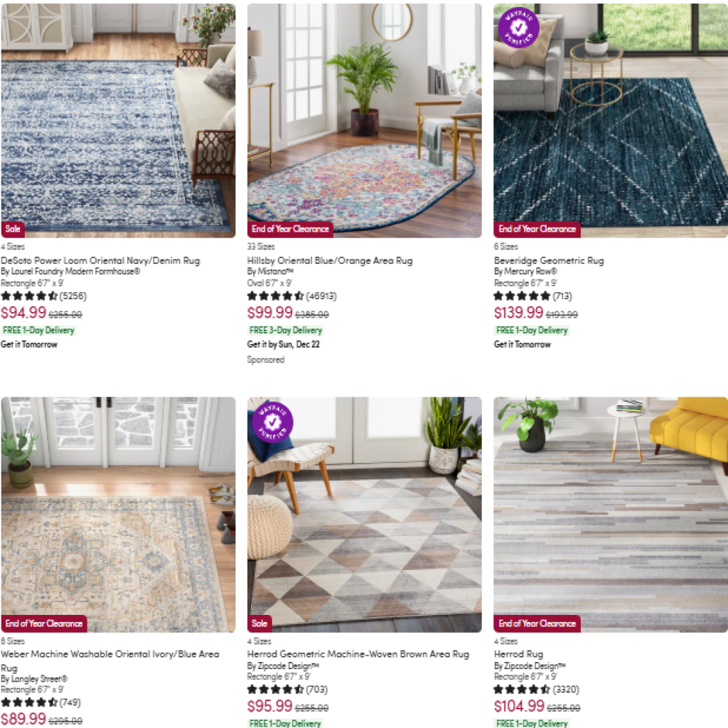The width and height of the screenshot is (728, 728).
Task: Select the Herrod striped gray rug image
Action: (611, 515)
